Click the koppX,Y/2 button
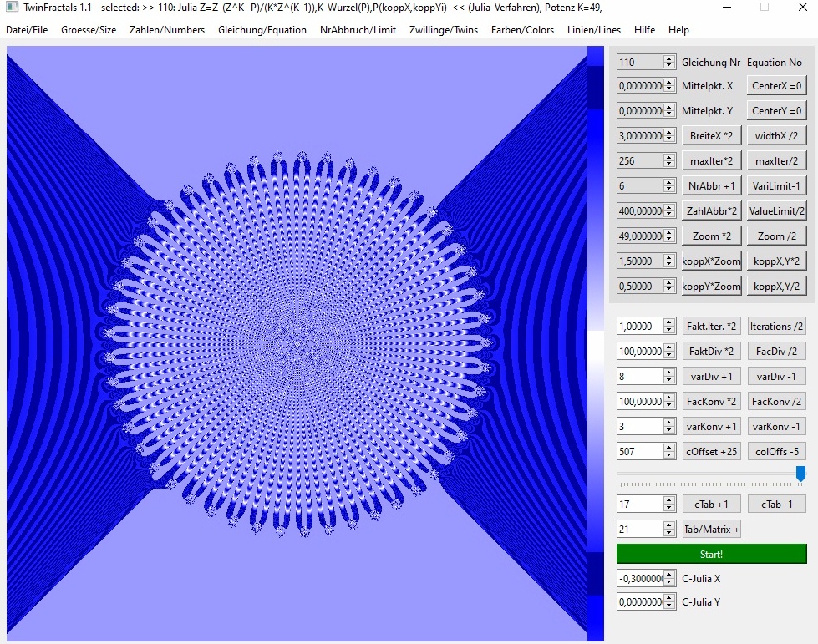 click(x=777, y=286)
